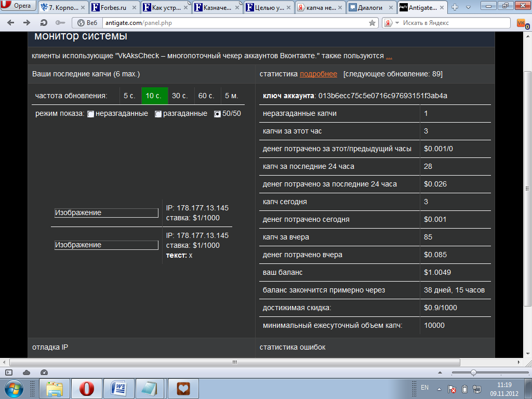
Task: Set refresh rate to 10 с.
Action: pyautogui.click(x=154, y=96)
